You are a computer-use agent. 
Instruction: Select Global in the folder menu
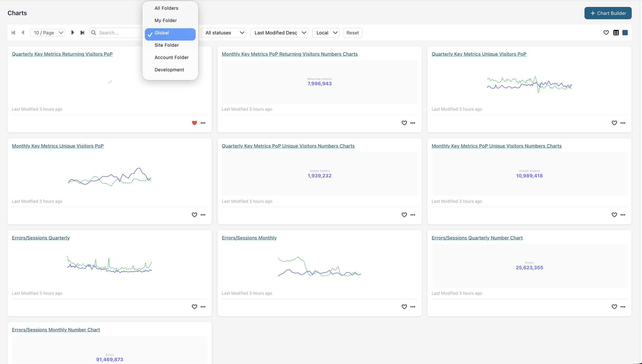point(170,34)
